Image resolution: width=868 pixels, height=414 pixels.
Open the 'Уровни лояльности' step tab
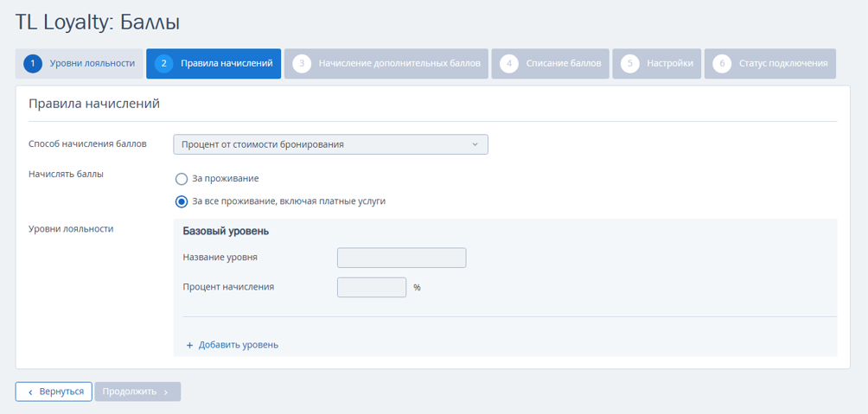[80, 64]
